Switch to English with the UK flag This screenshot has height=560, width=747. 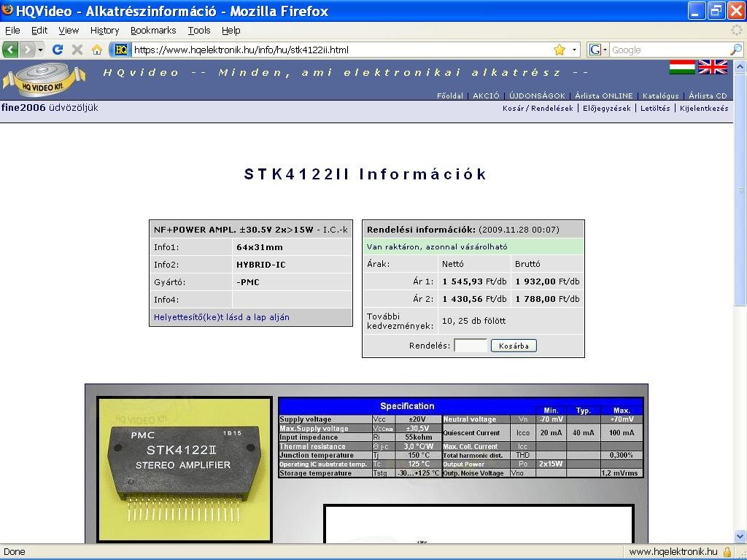click(713, 67)
